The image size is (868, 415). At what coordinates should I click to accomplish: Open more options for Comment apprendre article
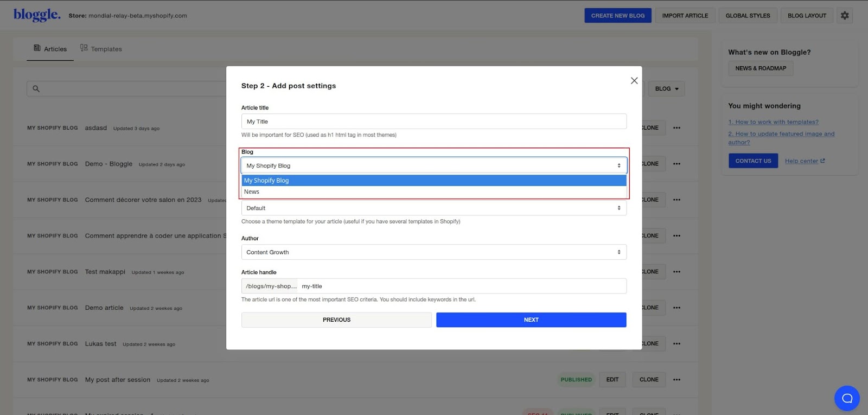(x=676, y=235)
